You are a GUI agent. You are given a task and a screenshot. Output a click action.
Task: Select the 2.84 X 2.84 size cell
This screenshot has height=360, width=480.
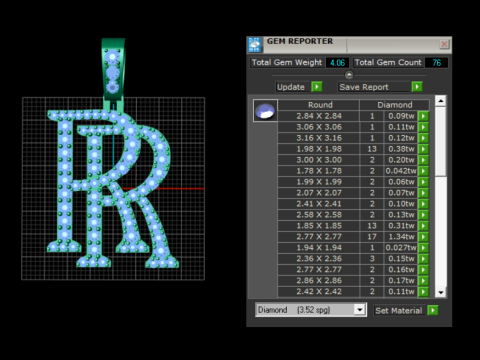tap(319, 116)
